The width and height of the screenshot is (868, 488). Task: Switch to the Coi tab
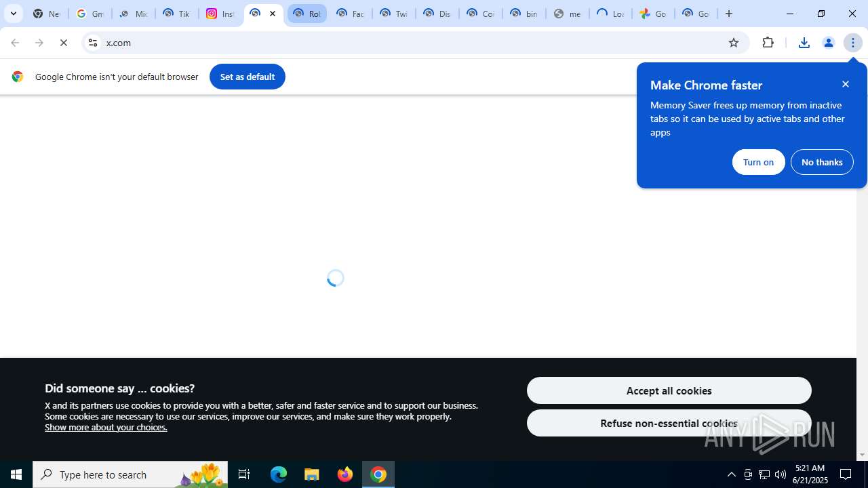coord(480,14)
